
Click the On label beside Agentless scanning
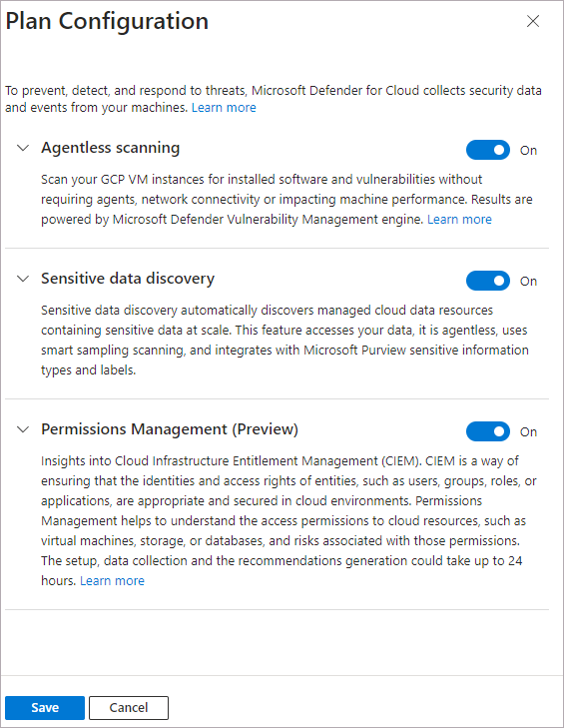[x=528, y=151]
